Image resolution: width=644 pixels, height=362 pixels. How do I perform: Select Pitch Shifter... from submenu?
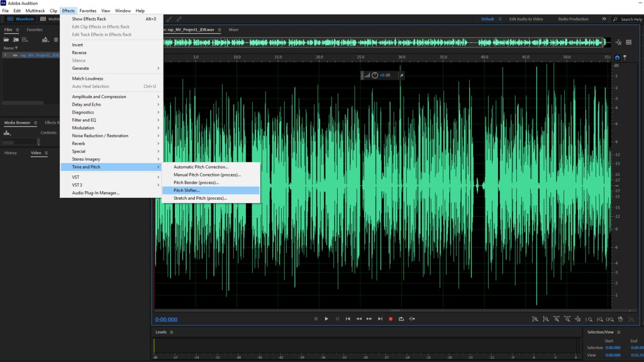pyautogui.click(x=211, y=190)
